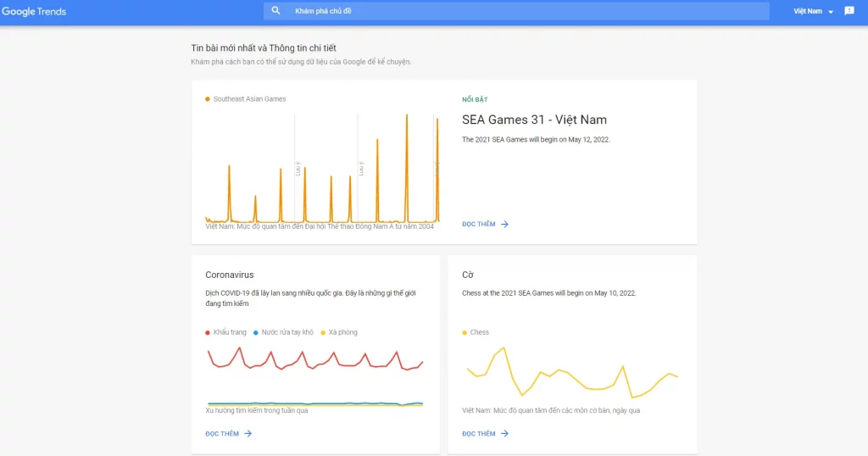This screenshot has height=456, width=868.
Task: Open the SEA Games 31 - Việt Nam headline
Action: (534, 120)
